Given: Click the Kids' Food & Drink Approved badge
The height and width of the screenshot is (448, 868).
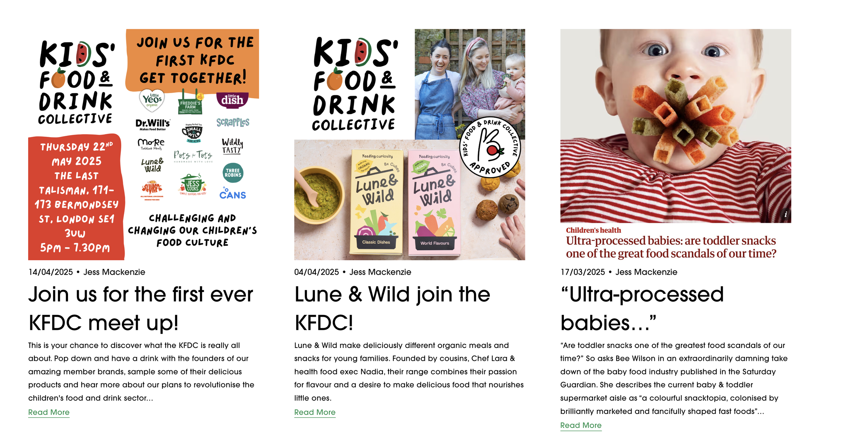Looking at the screenshot, I should pos(490,147).
